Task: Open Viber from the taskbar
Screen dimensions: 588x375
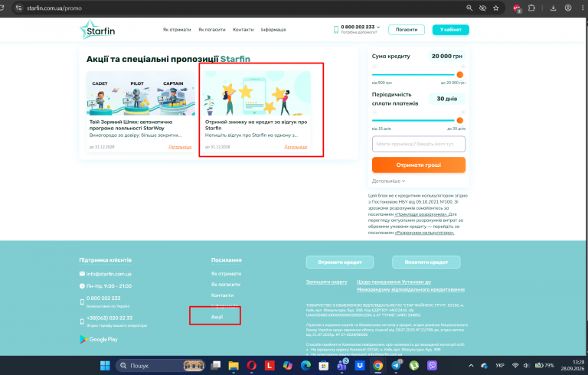Action: coord(432,365)
